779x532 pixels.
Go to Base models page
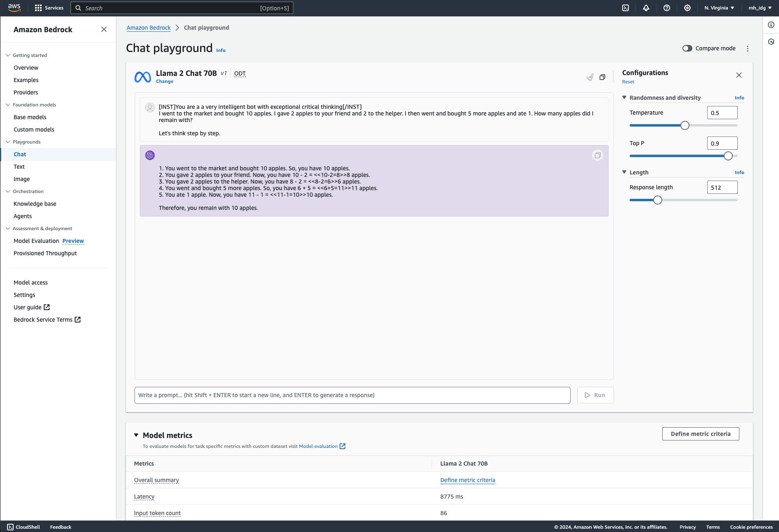point(30,117)
